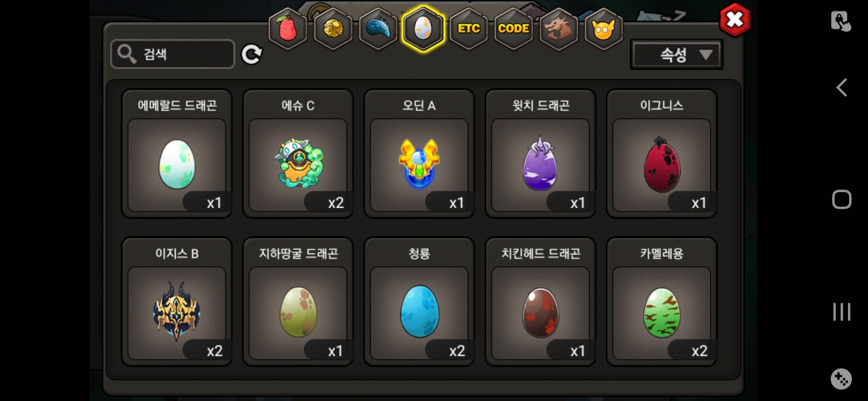The image size is (868, 401).
Task: Open the brown dragon tab
Action: (x=559, y=29)
